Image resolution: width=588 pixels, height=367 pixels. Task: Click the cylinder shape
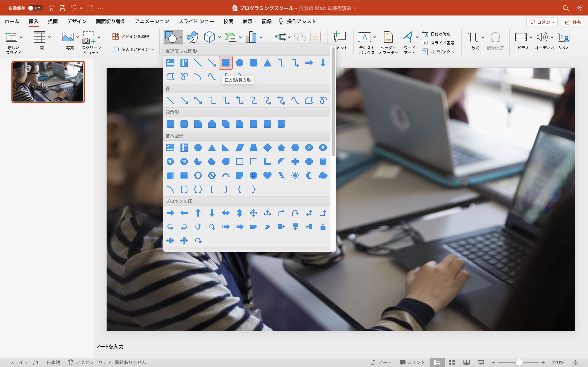click(323, 161)
